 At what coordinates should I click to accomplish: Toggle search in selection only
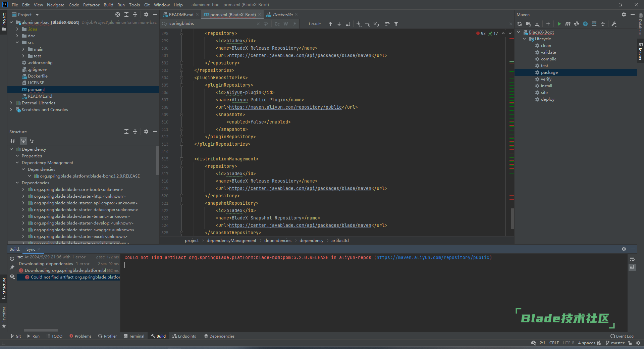347,24
